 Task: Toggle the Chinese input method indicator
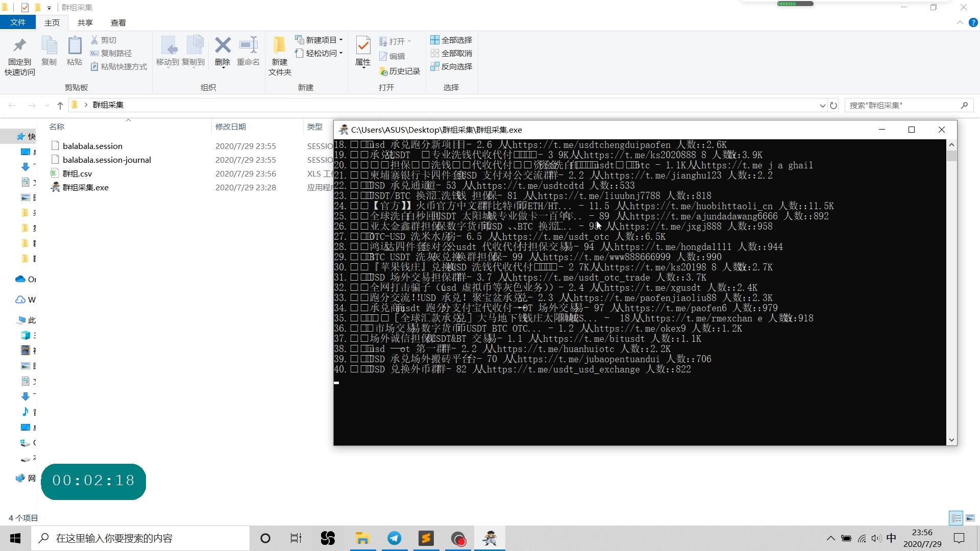point(891,538)
